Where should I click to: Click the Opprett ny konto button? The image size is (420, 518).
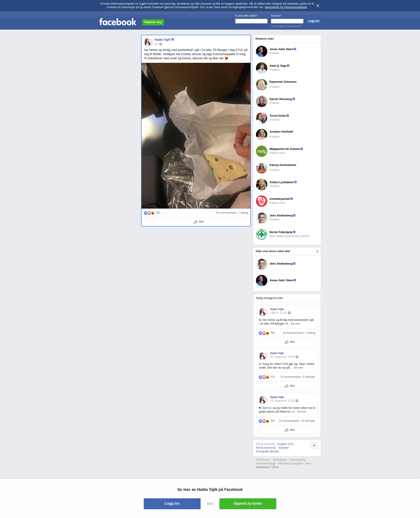[248, 504]
